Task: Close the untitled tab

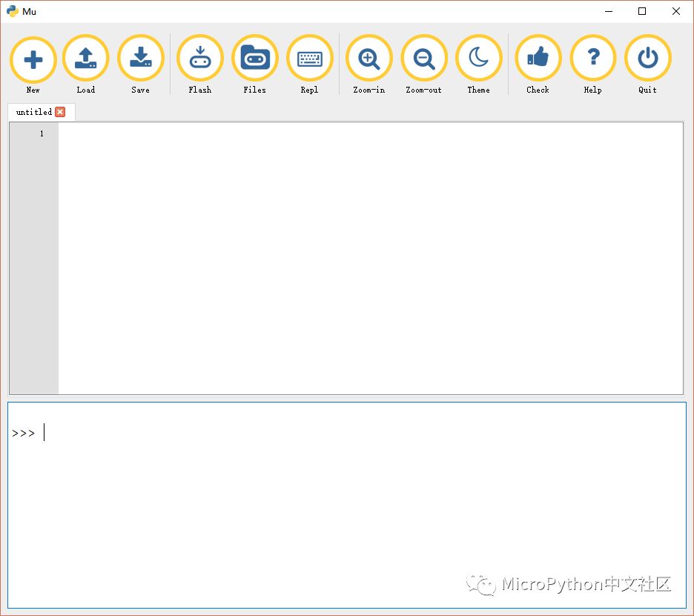Action: point(60,112)
